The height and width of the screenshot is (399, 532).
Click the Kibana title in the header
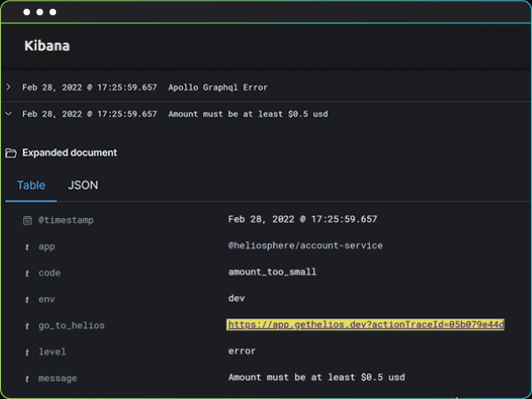(x=47, y=45)
